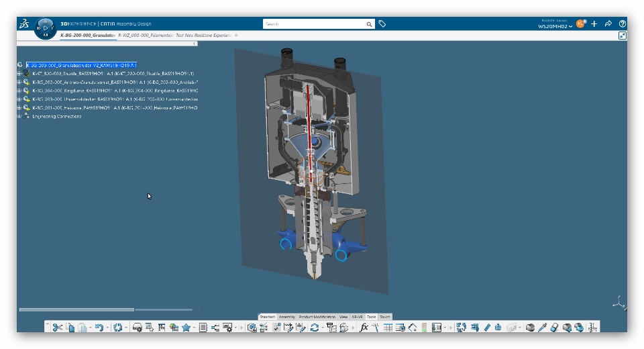Click the tree horizontal scrollbar
Image resolution: width=644 pixels, height=349 pixels.
(76, 309)
